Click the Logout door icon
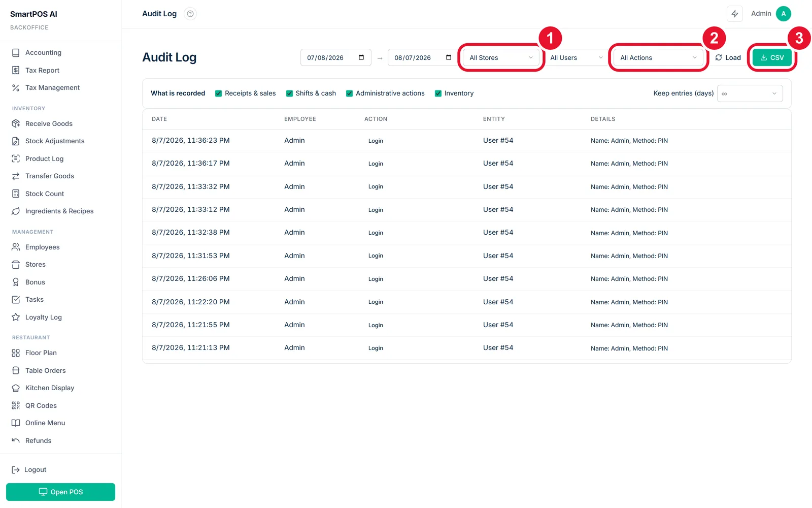Screen dimensions: 812x508 point(16,470)
